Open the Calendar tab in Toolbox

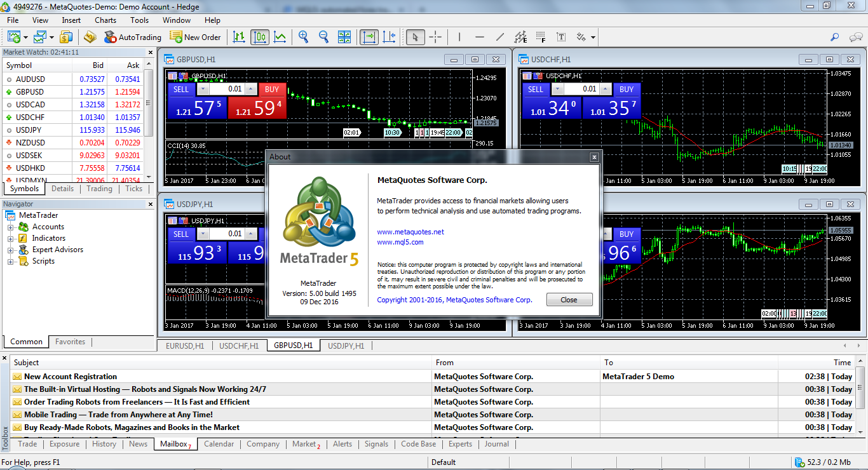[219, 444]
